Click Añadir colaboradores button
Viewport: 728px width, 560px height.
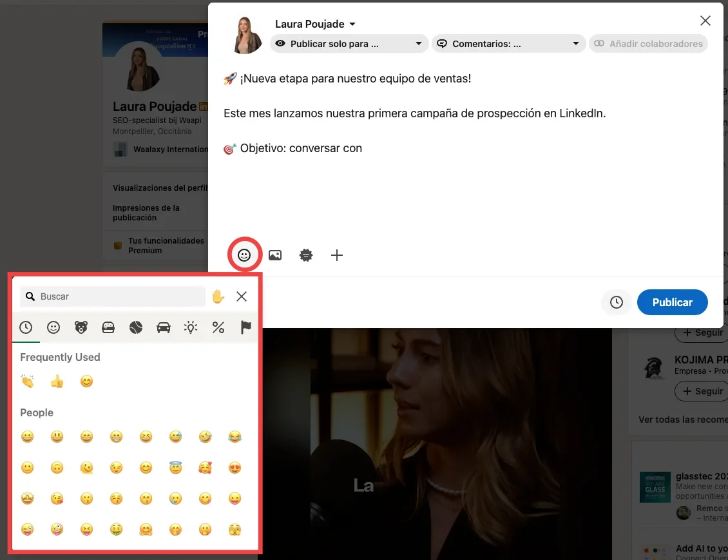648,44
